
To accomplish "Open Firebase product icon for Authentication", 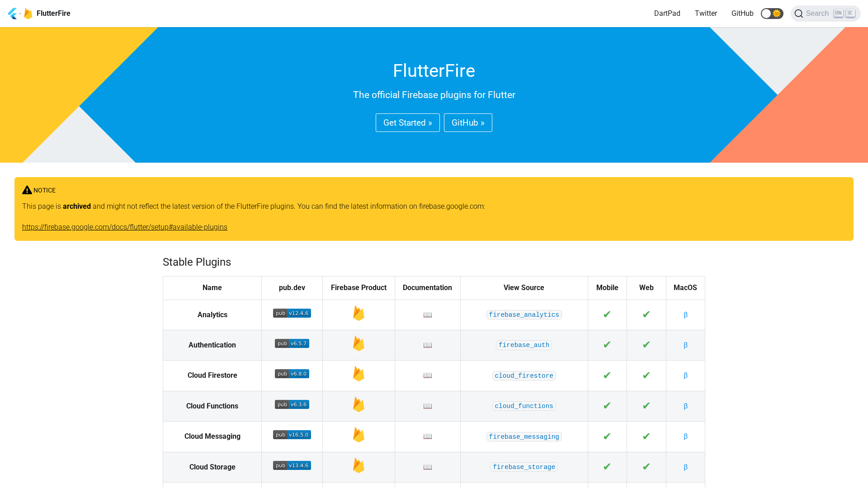I will [x=359, y=343].
